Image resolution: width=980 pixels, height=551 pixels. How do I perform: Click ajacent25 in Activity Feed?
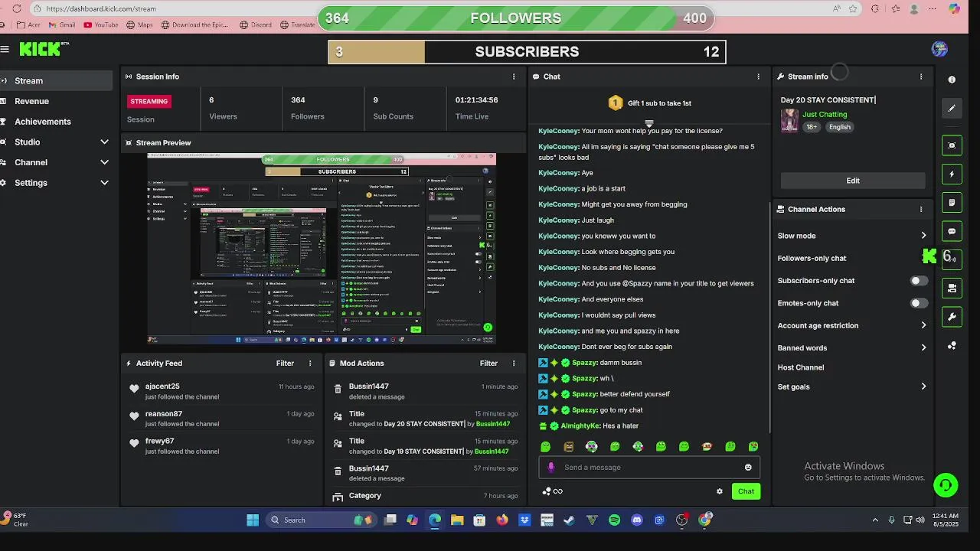click(x=162, y=386)
